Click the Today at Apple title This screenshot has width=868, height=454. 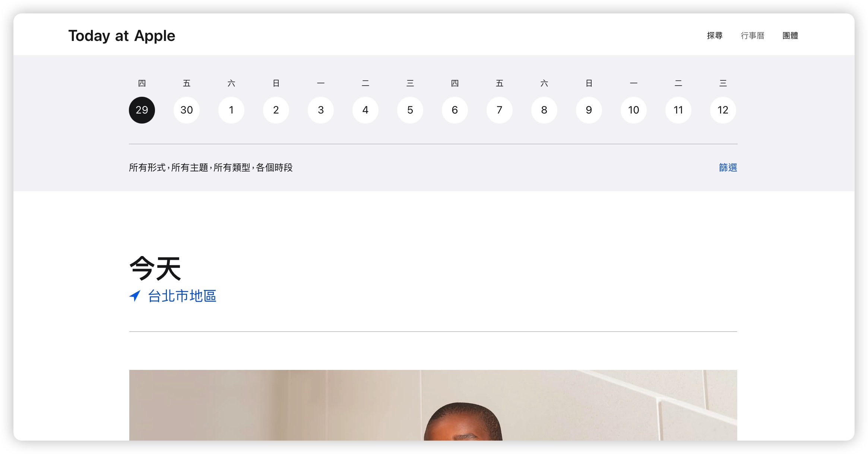coord(121,36)
